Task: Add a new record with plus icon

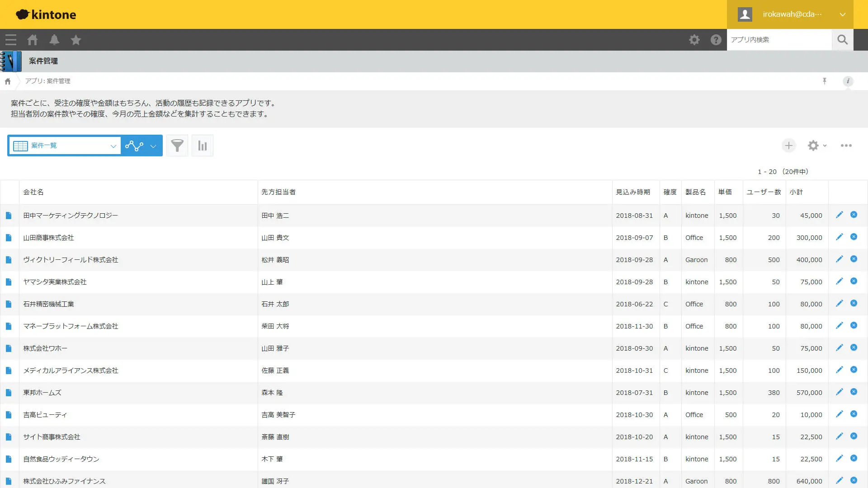Action: (789, 145)
